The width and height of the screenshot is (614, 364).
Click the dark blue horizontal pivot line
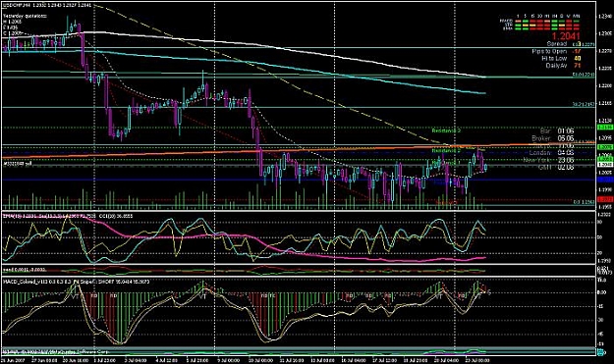(x=300, y=181)
